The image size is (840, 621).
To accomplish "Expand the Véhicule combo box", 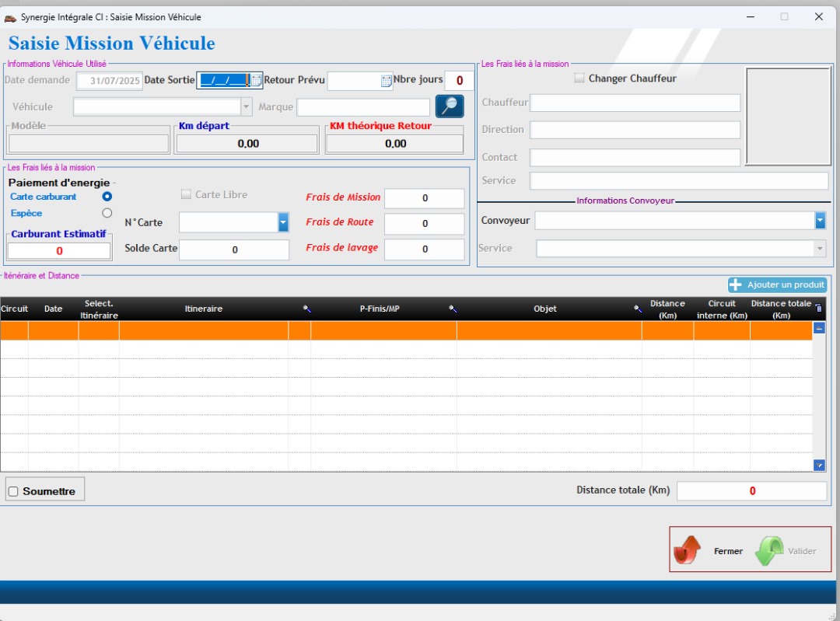I will click(x=247, y=106).
